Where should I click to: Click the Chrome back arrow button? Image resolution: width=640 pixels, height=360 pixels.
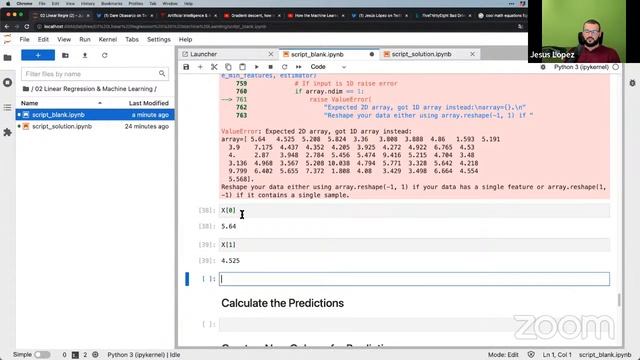coord(7,27)
